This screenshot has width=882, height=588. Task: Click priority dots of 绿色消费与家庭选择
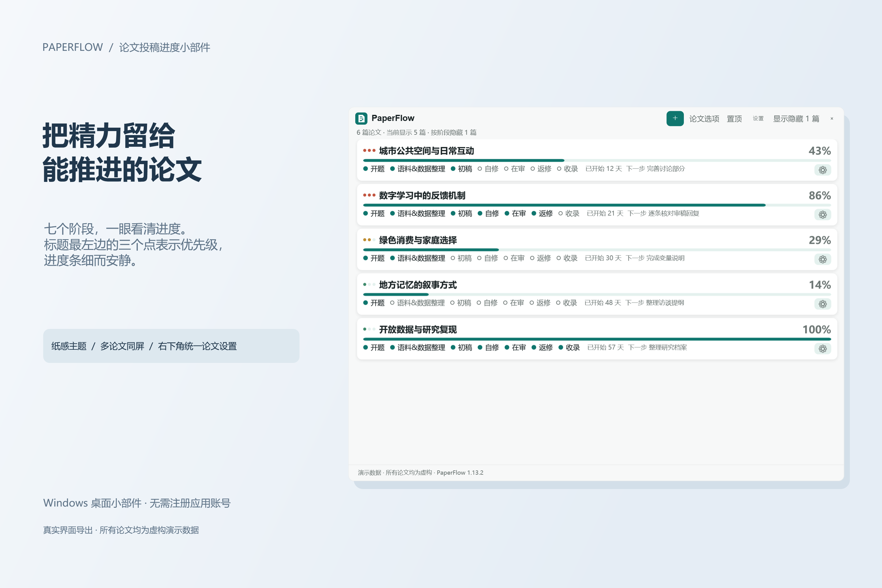(369, 239)
